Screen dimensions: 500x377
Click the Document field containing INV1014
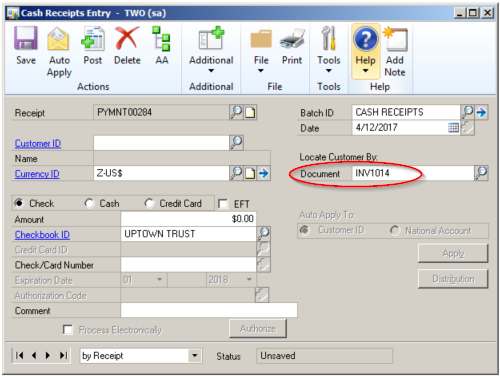(413, 173)
